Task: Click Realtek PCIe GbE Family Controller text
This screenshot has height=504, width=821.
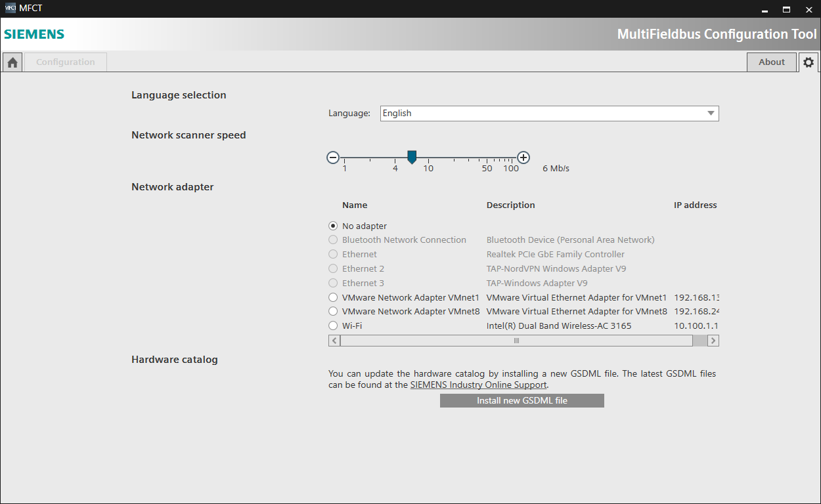Action: [x=556, y=255]
